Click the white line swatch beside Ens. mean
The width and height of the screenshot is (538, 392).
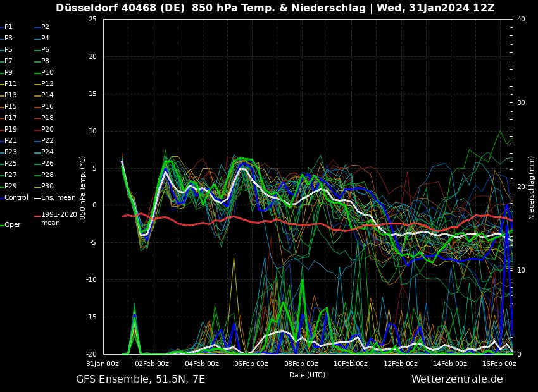(37, 198)
